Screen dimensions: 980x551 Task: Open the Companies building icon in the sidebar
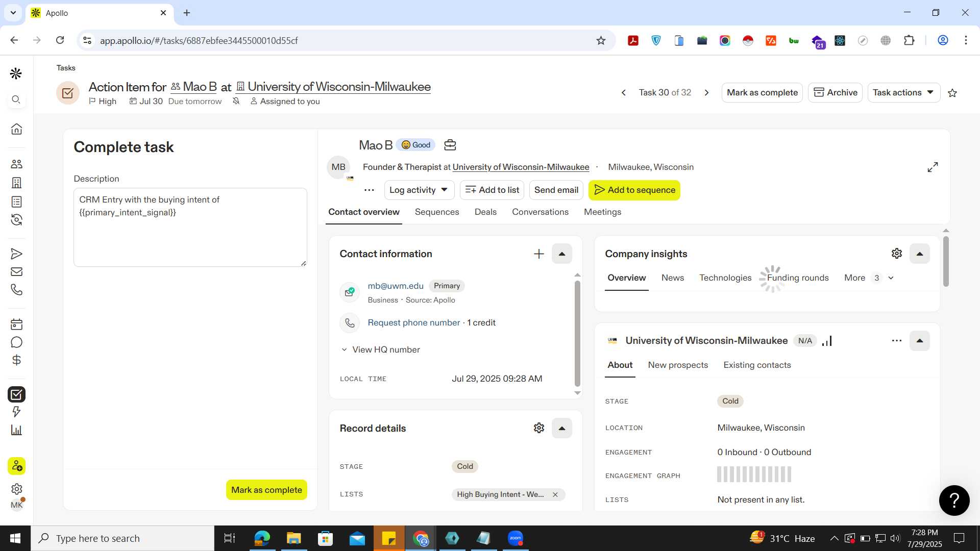pos(16,183)
